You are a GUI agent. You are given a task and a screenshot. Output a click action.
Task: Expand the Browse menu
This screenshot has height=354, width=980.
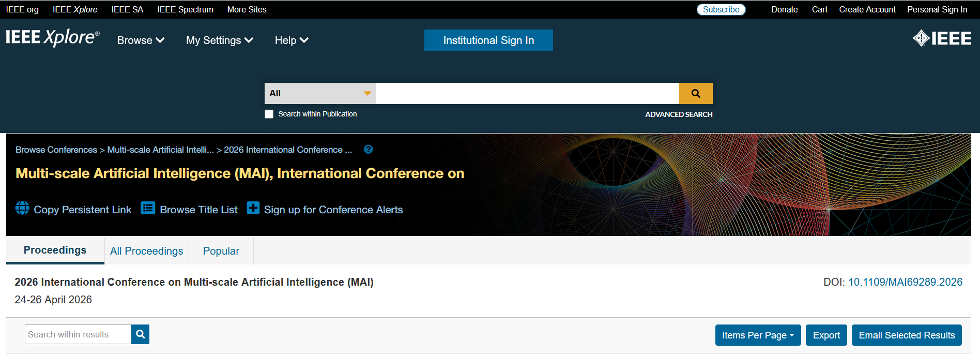[x=141, y=40]
